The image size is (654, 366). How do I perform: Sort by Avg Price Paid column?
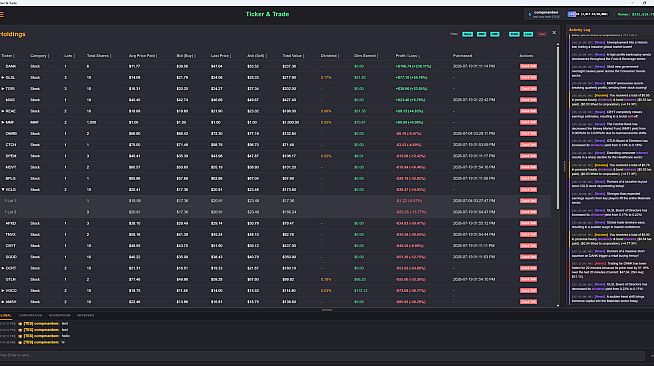pos(143,55)
